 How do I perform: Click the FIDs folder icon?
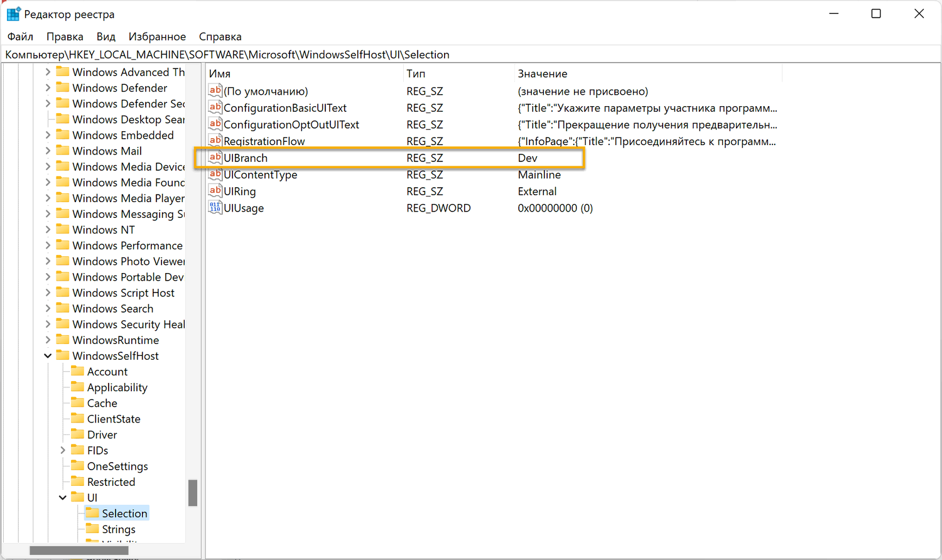point(77,450)
